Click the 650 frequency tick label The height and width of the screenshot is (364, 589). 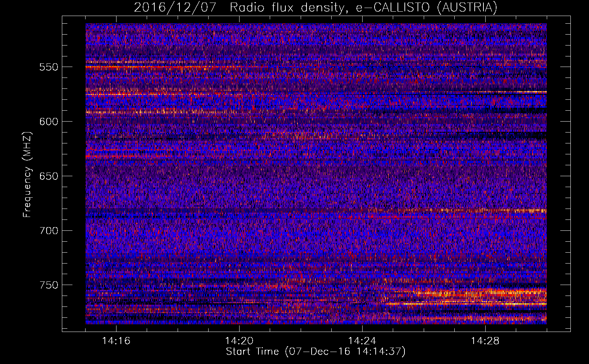pos(49,176)
